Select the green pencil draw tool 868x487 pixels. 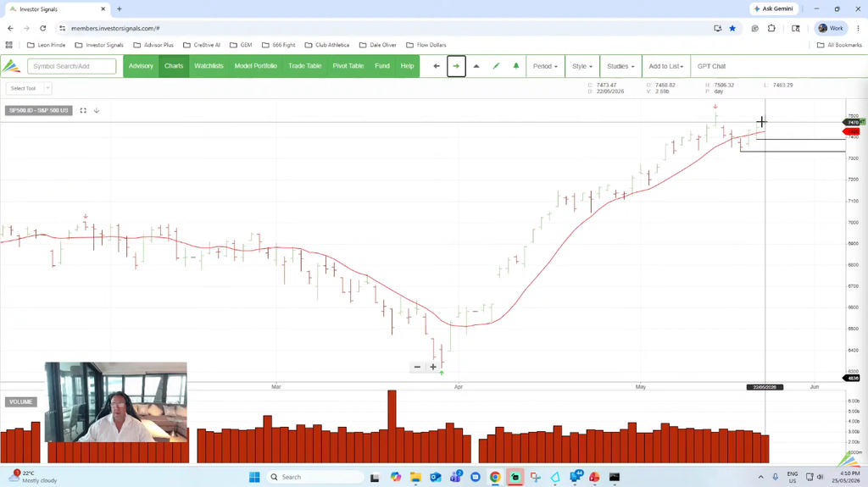point(496,66)
